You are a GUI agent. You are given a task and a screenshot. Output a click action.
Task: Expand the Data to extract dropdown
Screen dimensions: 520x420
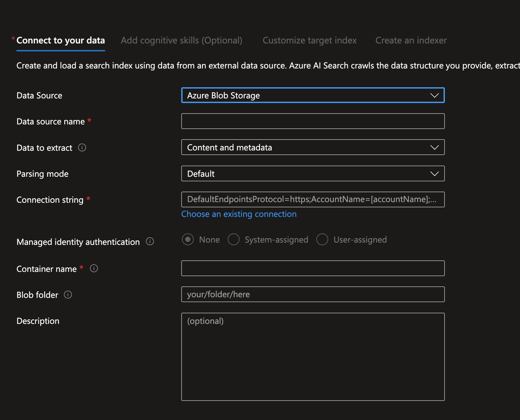tap(313, 147)
